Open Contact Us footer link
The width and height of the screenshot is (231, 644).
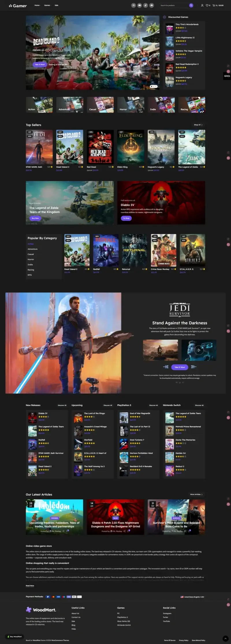click(76, 617)
